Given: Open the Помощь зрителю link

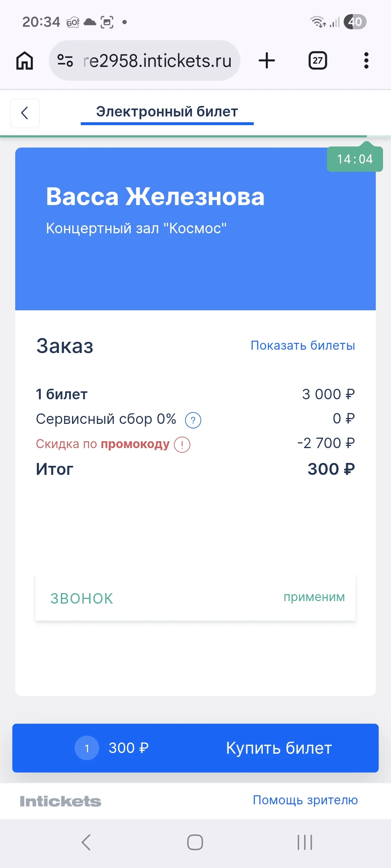Looking at the screenshot, I should (305, 800).
